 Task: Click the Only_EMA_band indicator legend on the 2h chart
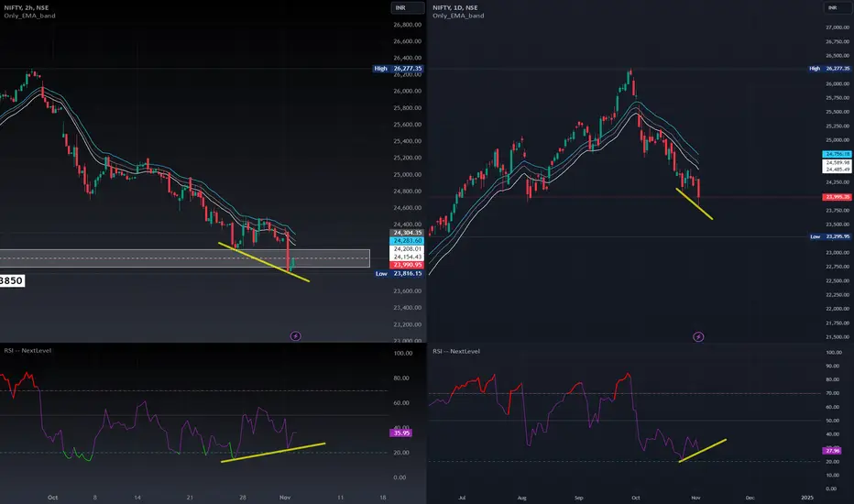pos(29,16)
